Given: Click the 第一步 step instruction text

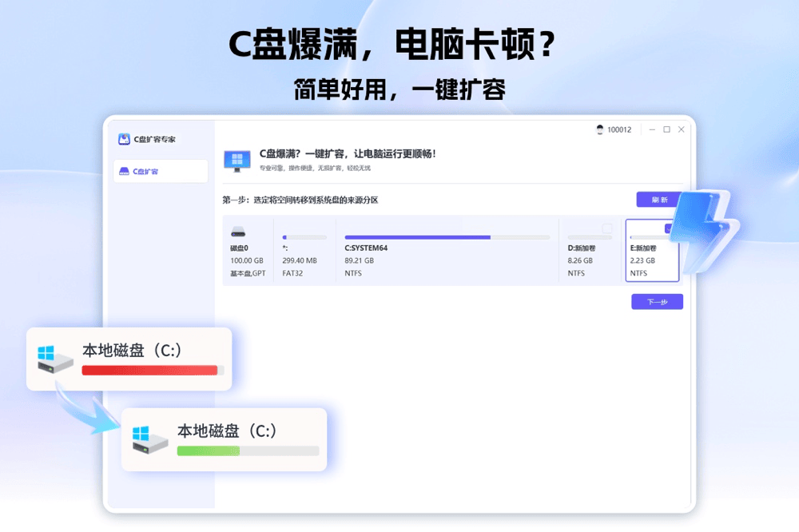Looking at the screenshot, I should coord(300,200).
